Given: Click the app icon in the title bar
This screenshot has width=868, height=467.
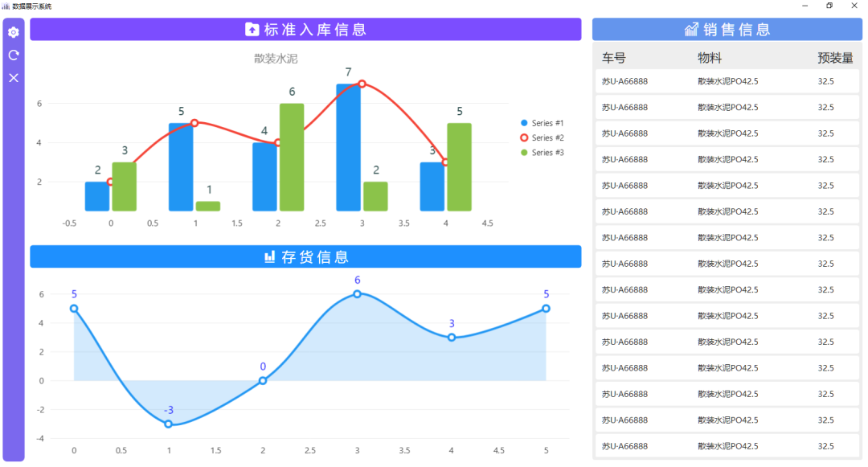Looking at the screenshot, I should coord(6,6).
